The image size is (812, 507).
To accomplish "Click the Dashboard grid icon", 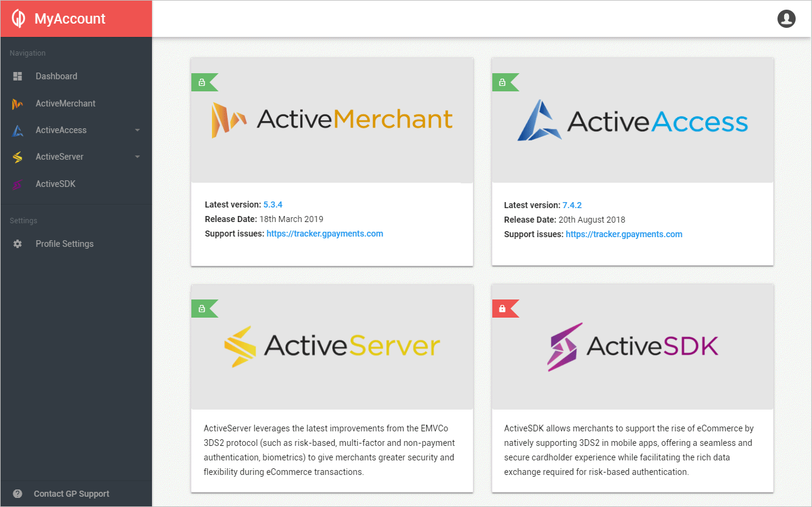I will point(17,76).
